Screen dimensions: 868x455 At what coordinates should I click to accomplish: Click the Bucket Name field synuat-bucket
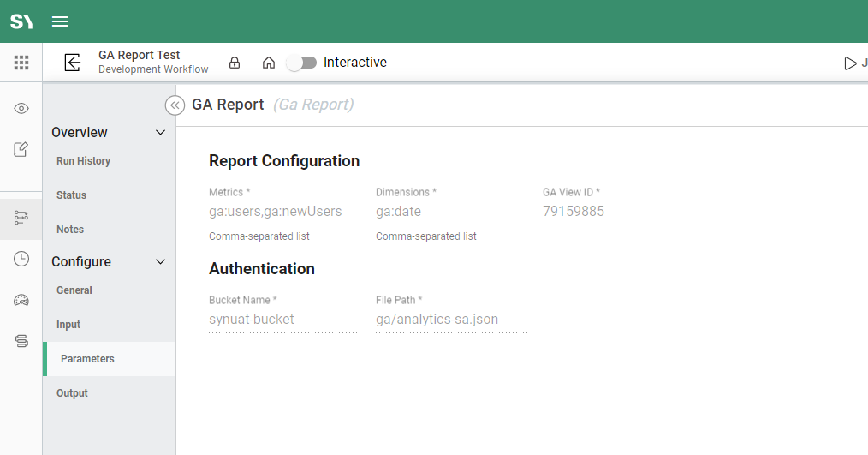284,320
